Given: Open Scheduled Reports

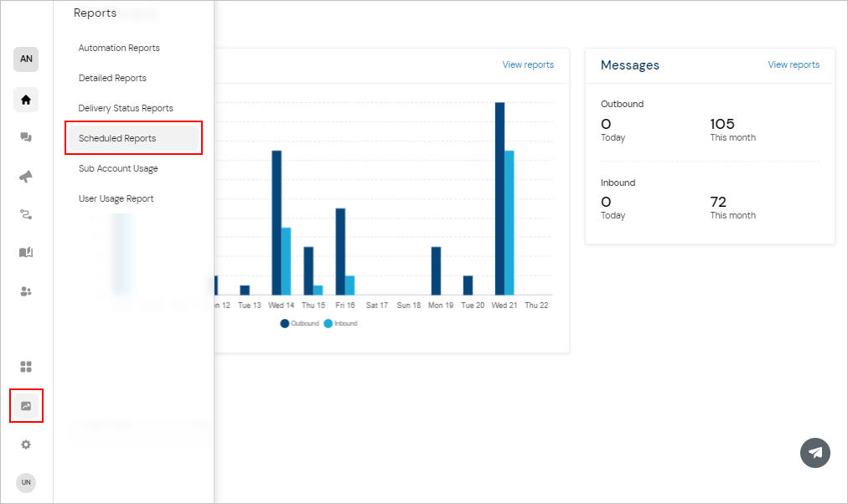Looking at the screenshot, I should tap(133, 138).
